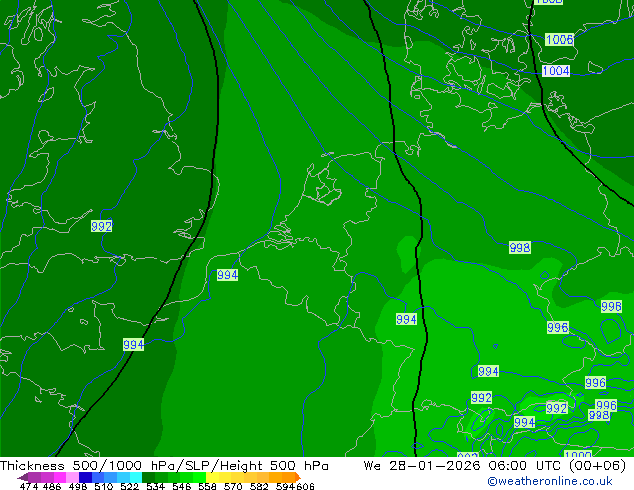Click the legend value 606
The height and width of the screenshot is (490, 634).
pos(305,486)
